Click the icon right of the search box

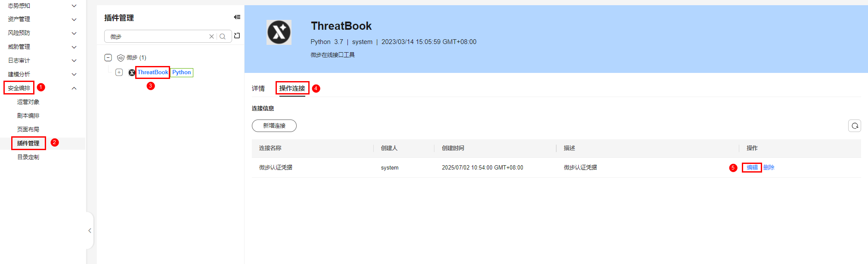coord(237,36)
